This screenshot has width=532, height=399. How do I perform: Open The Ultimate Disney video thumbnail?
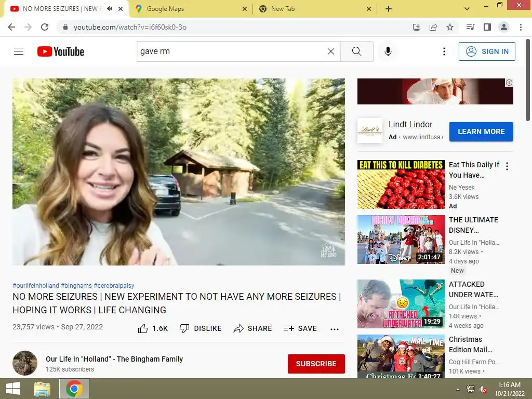tap(401, 240)
